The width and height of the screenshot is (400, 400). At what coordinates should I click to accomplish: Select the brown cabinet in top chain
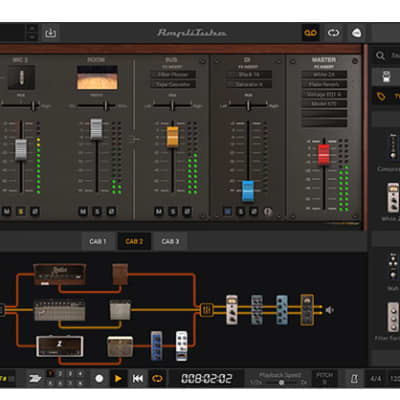[x=120, y=274]
